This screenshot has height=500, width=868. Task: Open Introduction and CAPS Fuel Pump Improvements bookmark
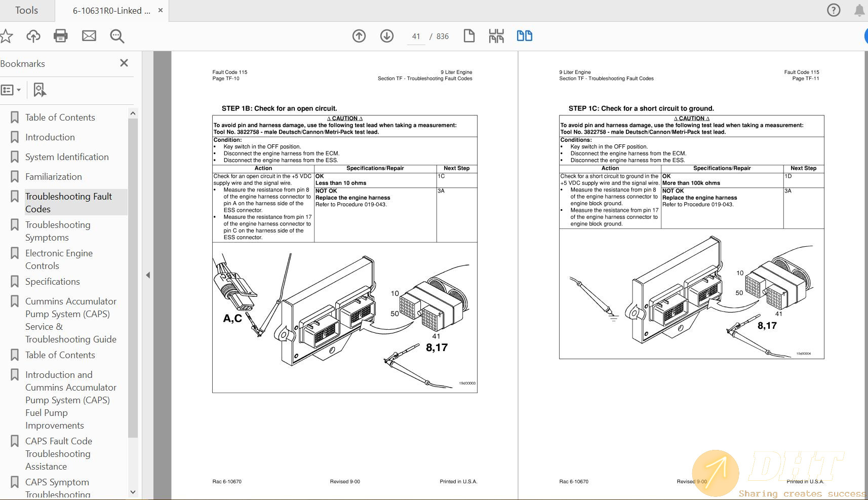tap(71, 400)
